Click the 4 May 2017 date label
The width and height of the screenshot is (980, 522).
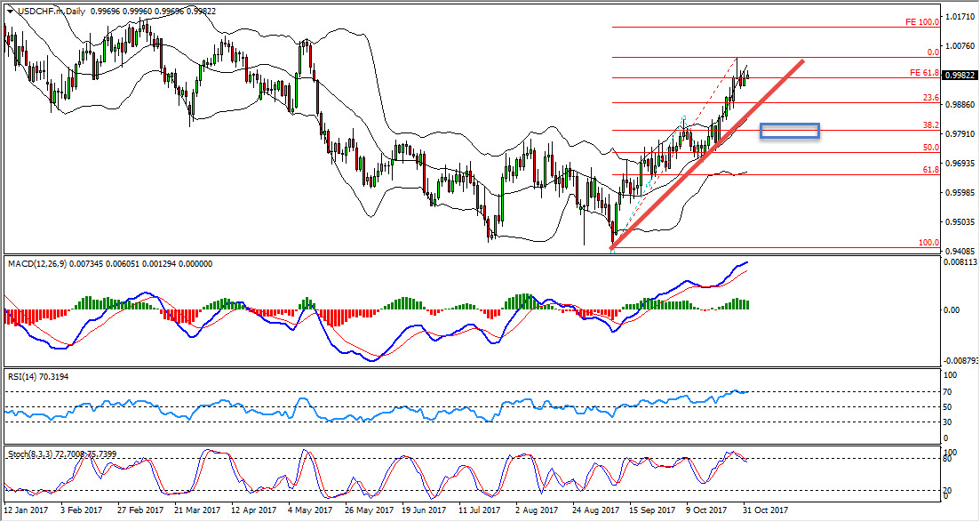[x=305, y=510]
